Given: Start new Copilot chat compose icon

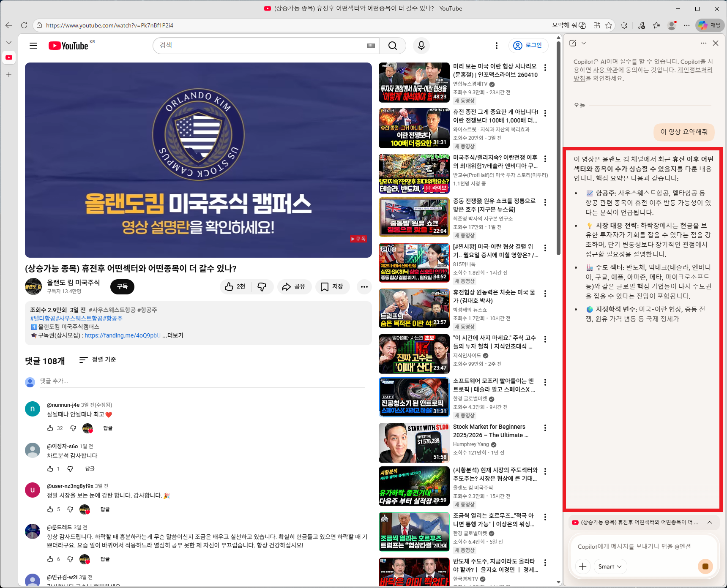Looking at the screenshot, I should pyautogui.click(x=573, y=43).
